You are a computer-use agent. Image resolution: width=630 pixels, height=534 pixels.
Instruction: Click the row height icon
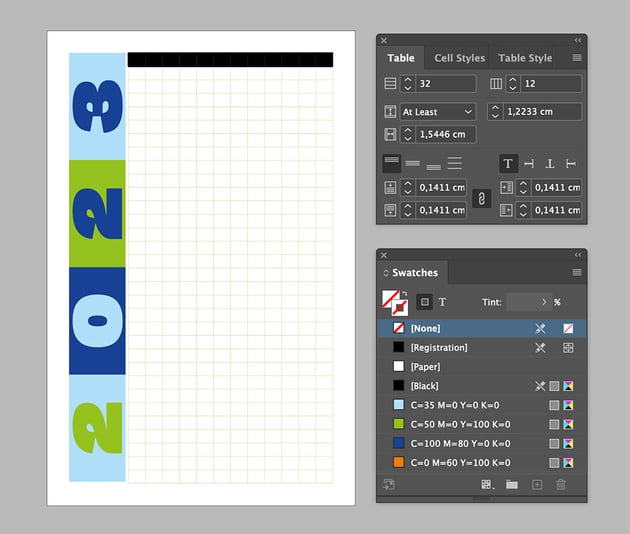390,112
